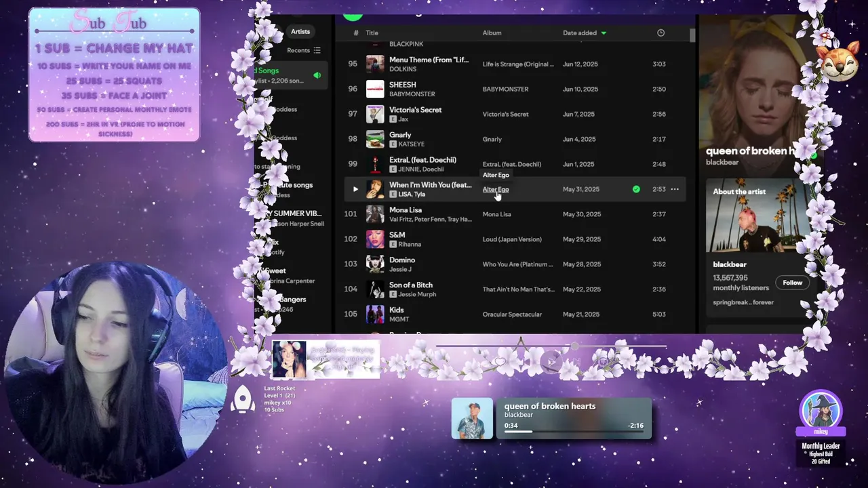Sort tracks by Album column
The width and height of the screenshot is (868, 488).
[492, 33]
